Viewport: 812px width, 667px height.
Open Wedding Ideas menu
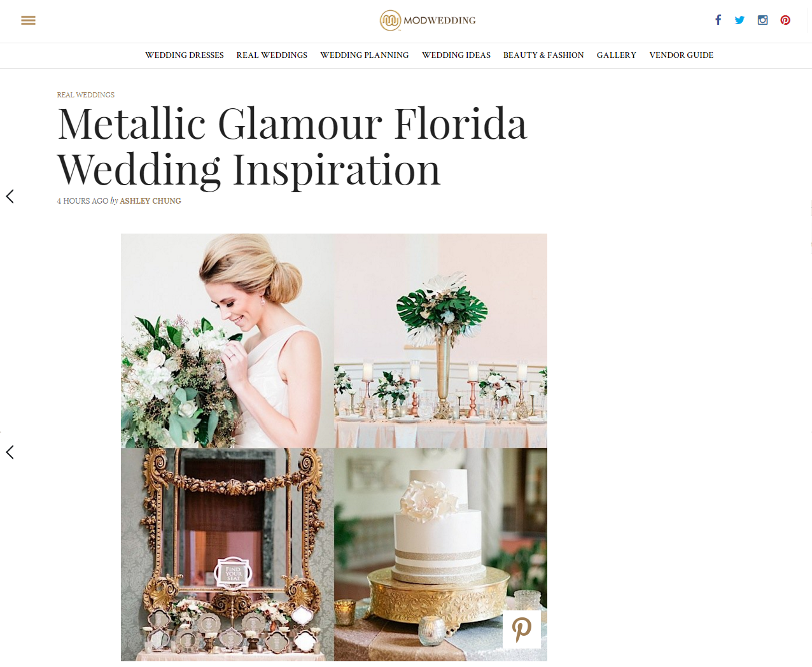click(456, 55)
